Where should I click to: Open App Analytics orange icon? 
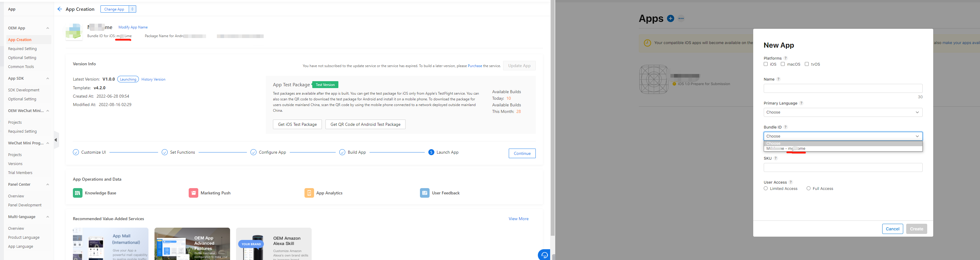coord(309,193)
